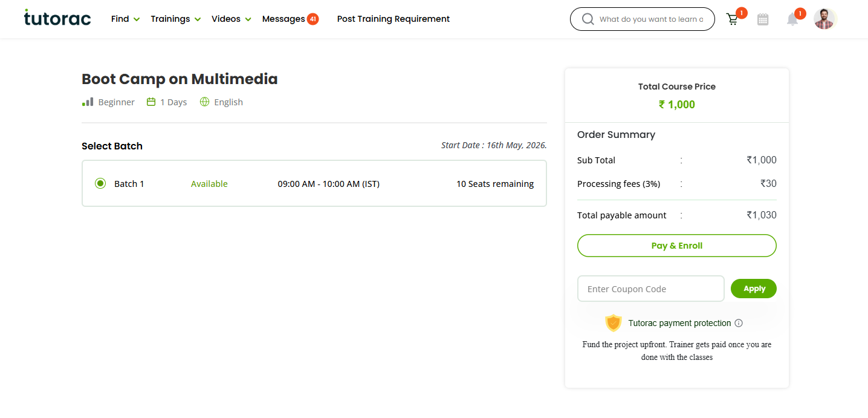Viewport: 868px width, 418px height.
Task: Click the ₹ 1,000 total course price
Action: [677, 105]
